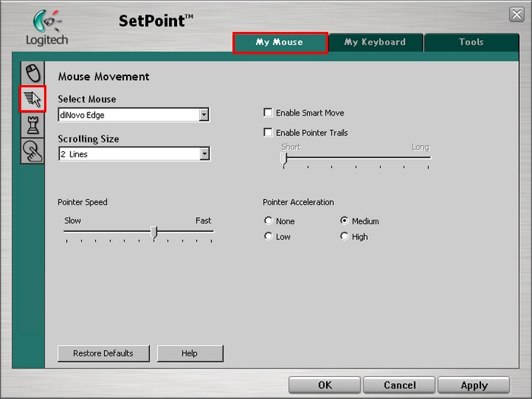Click the Help button
Viewport: 532px width, 399px height.
[x=190, y=353]
